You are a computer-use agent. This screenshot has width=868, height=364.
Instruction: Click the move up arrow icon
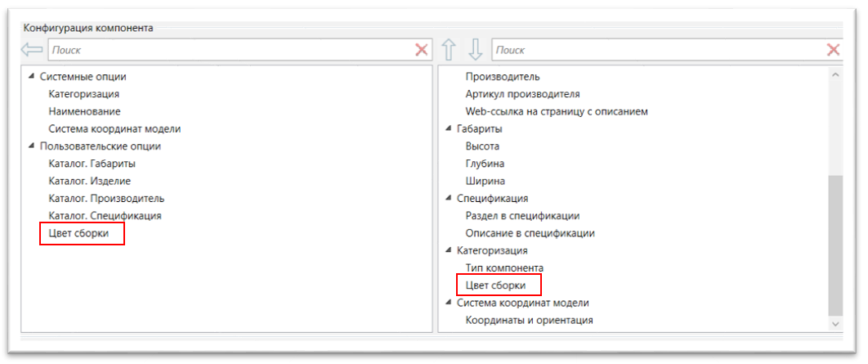click(x=449, y=50)
